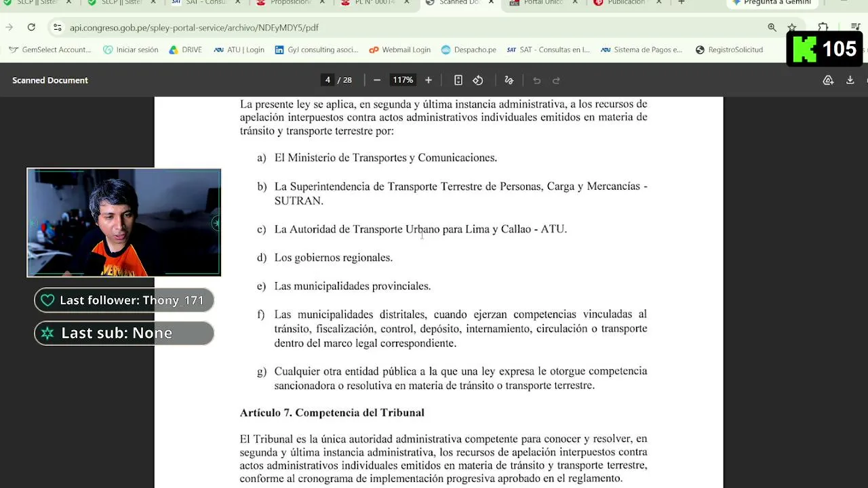Click item d) Los gobiernos regionales
Image resolution: width=868 pixels, height=488 pixels.
pyautogui.click(x=325, y=258)
